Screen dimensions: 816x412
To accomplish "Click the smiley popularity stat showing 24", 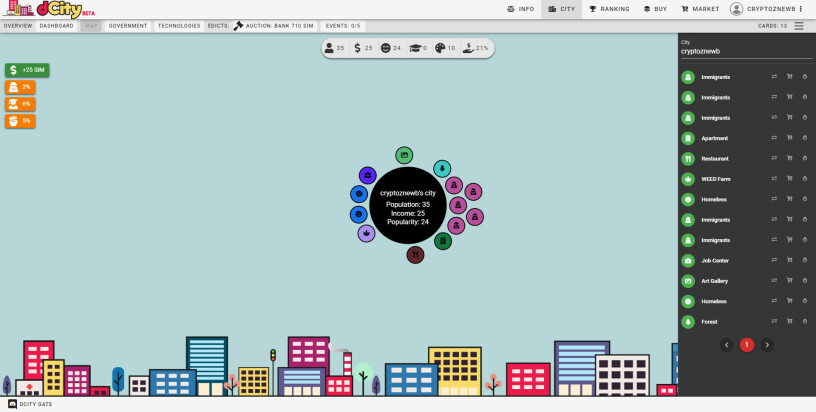I will 391,48.
